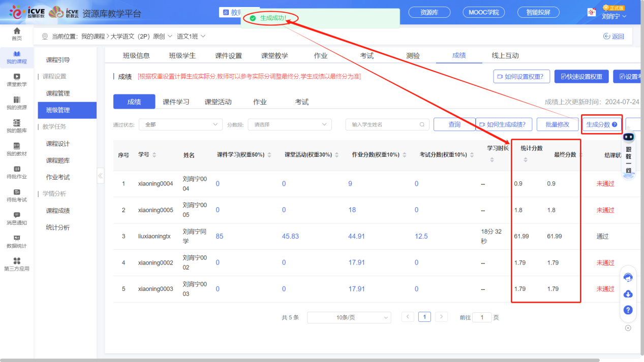Open the 通过状态 filter dropdown showing 全部
Image resolution: width=644 pixels, height=362 pixels.
(180, 124)
